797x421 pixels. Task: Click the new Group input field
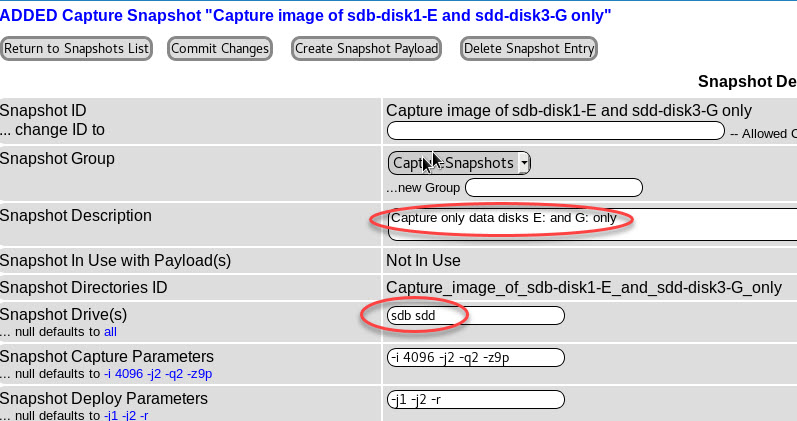[553, 187]
